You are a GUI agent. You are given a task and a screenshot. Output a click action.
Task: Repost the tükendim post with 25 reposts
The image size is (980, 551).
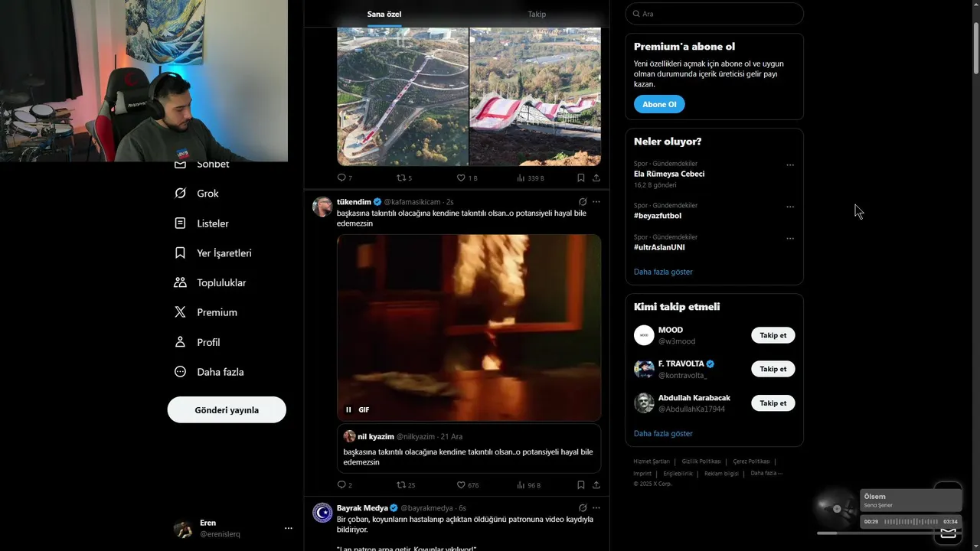pyautogui.click(x=406, y=484)
